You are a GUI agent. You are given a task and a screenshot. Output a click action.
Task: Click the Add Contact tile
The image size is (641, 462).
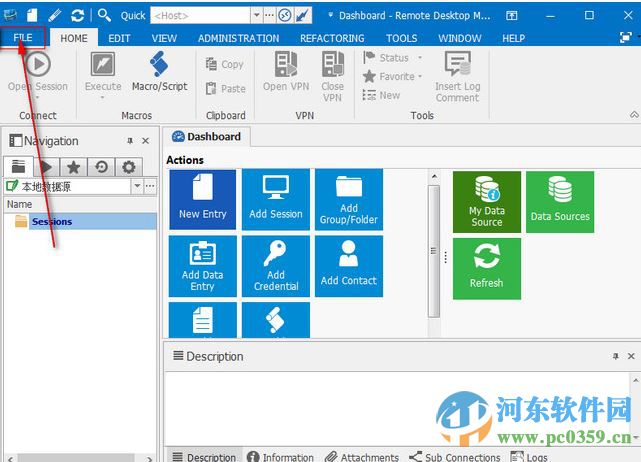349,266
